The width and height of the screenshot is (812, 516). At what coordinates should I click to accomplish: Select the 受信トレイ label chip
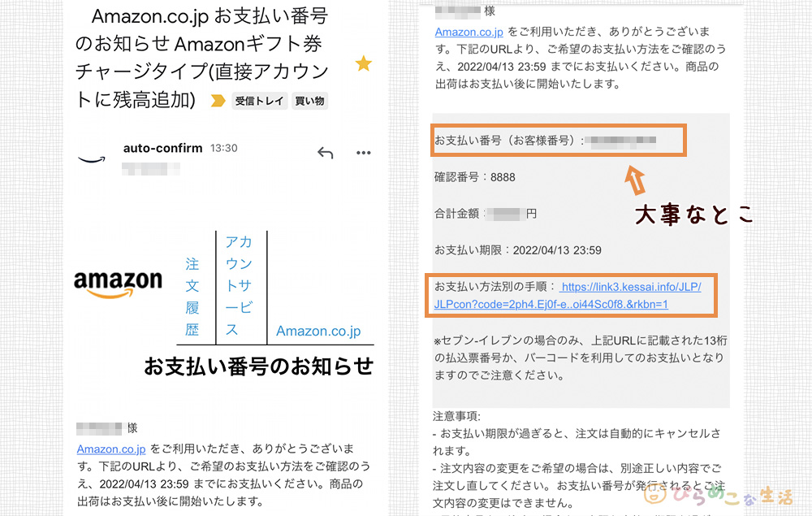pyautogui.click(x=259, y=101)
